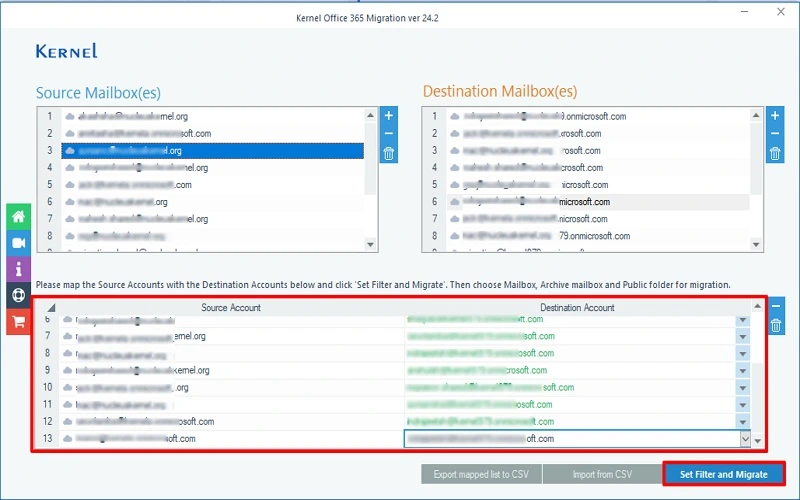The image size is (800, 500).
Task: Select destination mailbox row 1 onmicrosoft.com
Action: pos(598,116)
